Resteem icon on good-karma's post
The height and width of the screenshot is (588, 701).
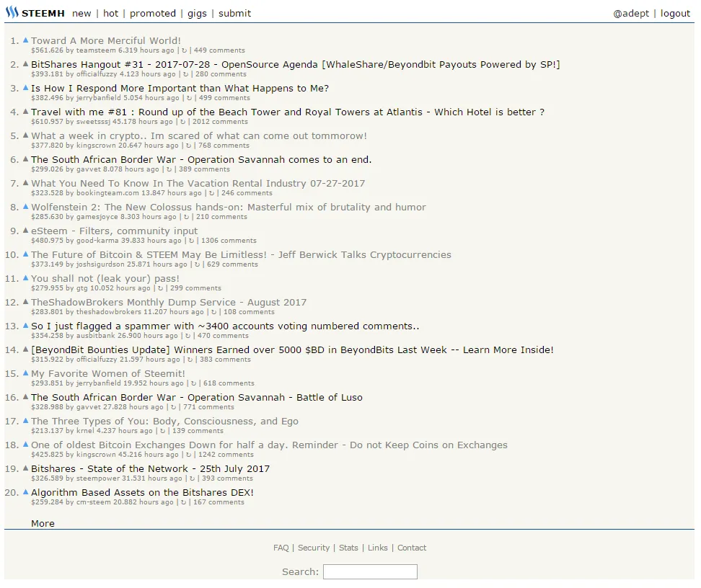pyautogui.click(x=191, y=241)
